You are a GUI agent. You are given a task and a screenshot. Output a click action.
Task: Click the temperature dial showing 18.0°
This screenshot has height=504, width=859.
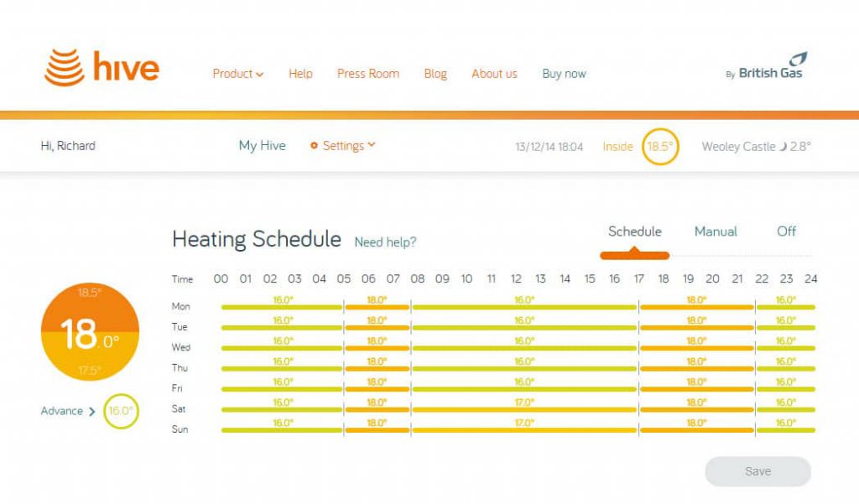tap(89, 330)
